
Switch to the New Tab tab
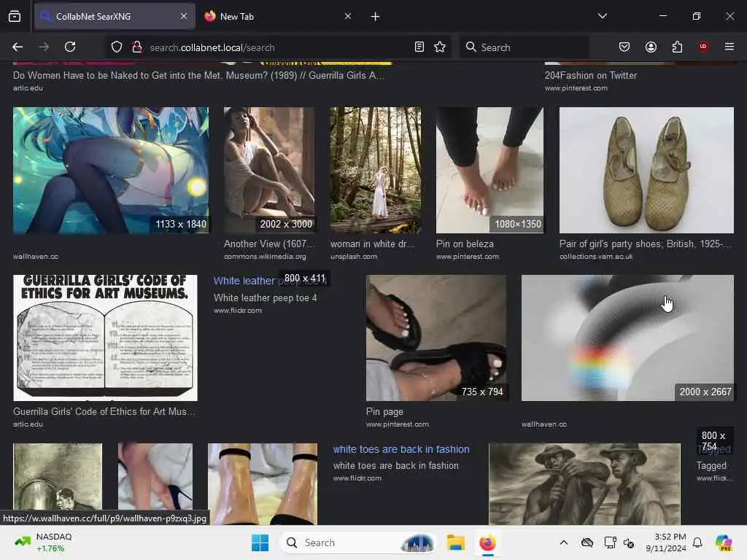tap(279, 16)
